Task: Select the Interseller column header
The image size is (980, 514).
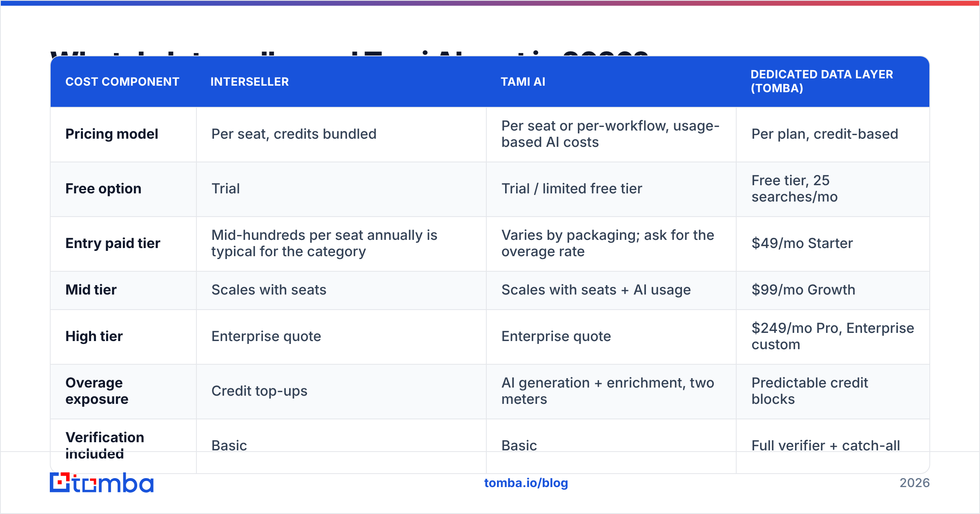Action: [x=249, y=82]
